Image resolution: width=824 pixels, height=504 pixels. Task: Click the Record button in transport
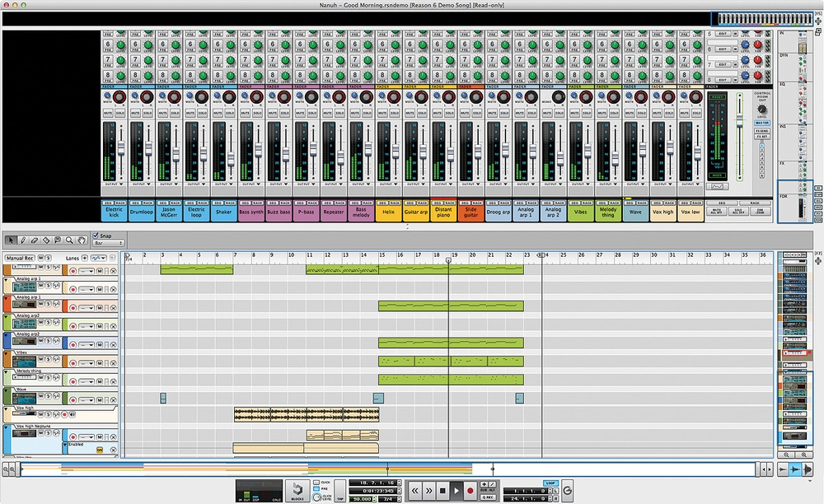click(x=471, y=490)
